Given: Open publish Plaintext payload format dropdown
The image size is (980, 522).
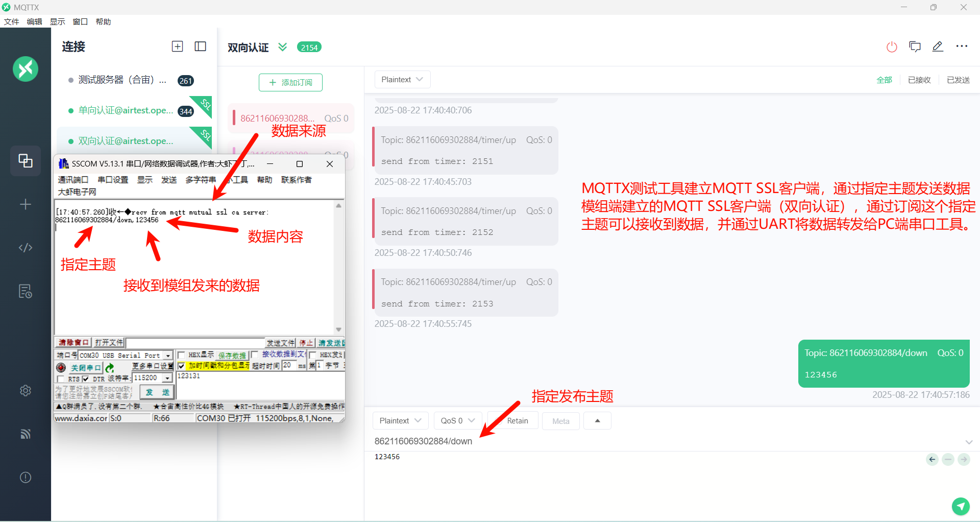Looking at the screenshot, I should 401,421.
